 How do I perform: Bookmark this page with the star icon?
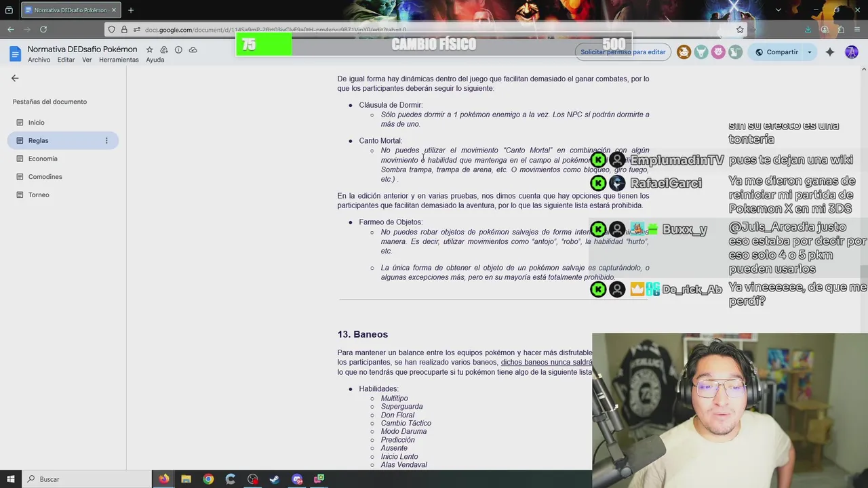click(740, 29)
